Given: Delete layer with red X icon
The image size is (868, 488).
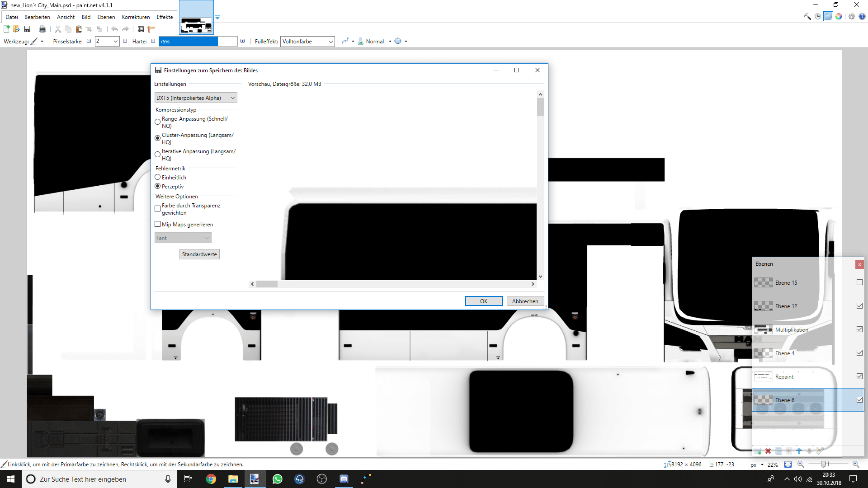Looking at the screenshot, I should [x=768, y=451].
